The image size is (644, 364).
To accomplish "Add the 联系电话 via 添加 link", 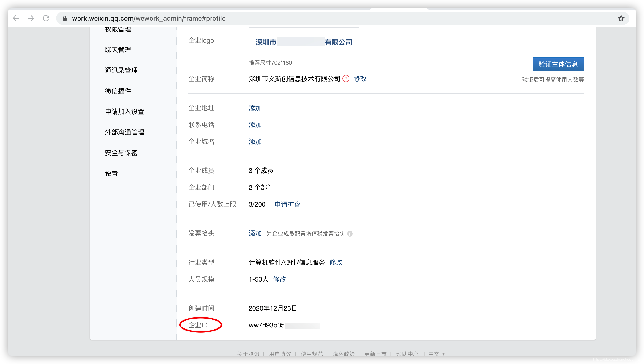I will click(x=255, y=125).
